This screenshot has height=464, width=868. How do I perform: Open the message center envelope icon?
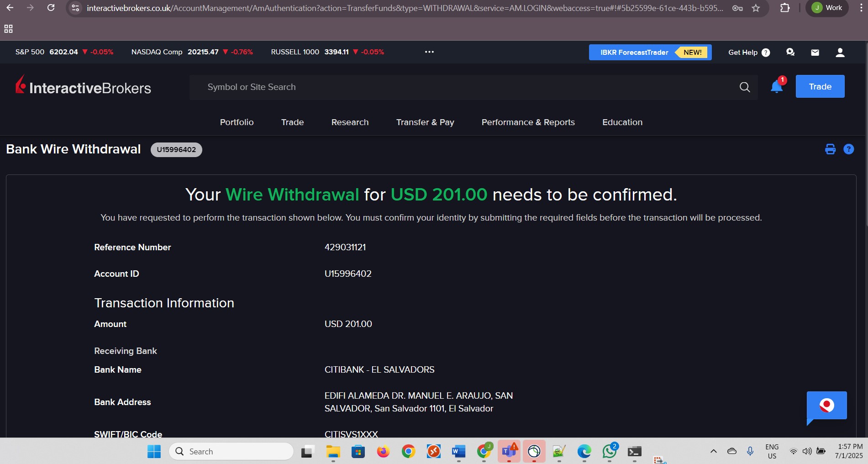coord(815,53)
